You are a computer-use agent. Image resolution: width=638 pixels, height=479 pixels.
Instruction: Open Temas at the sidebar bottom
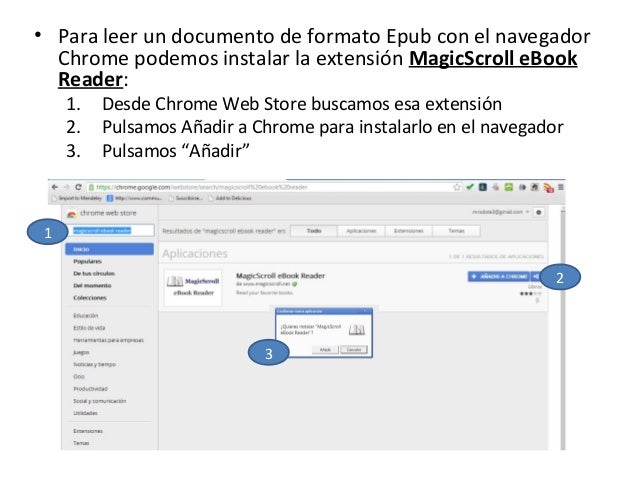tap(81, 443)
